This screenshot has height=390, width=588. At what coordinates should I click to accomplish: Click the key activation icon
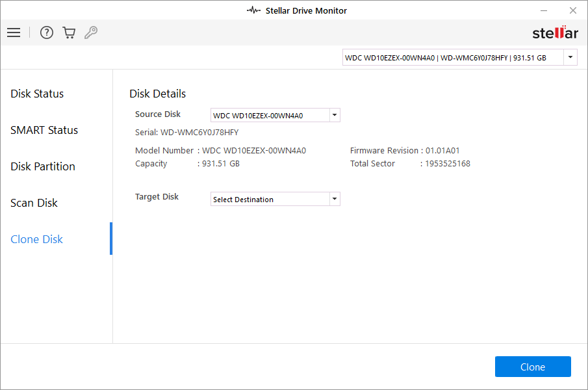(91, 32)
